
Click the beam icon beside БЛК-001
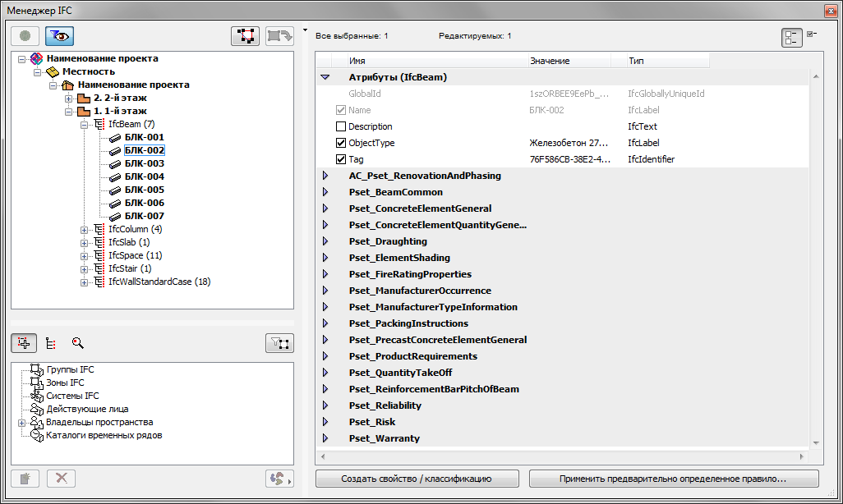click(x=115, y=138)
